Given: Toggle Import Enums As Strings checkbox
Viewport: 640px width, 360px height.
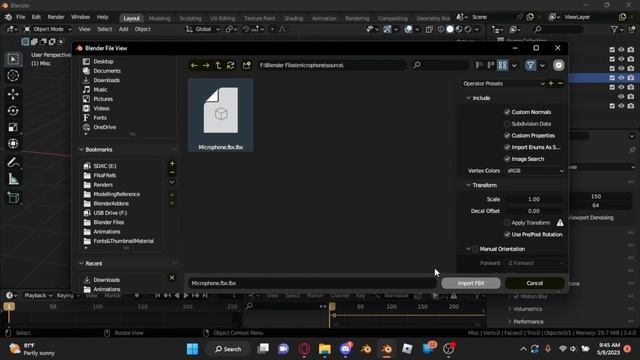Looking at the screenshot, I should coord(507,147).
